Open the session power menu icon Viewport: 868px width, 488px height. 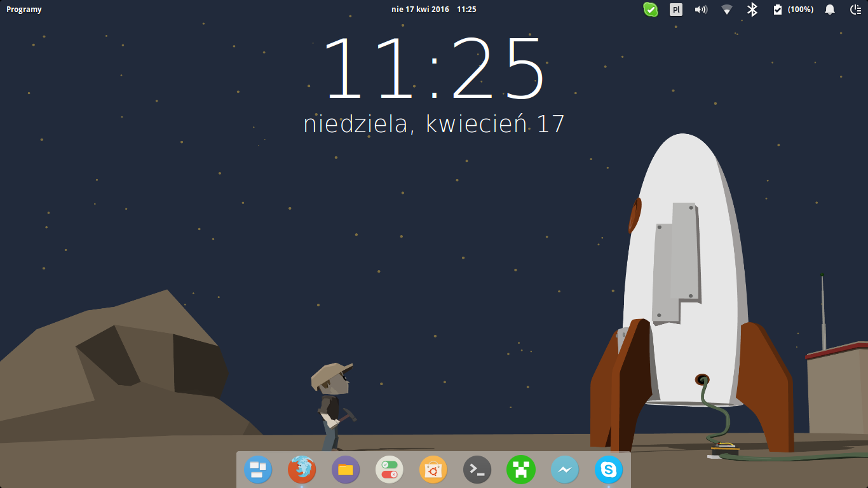click(x=855, y=10)
